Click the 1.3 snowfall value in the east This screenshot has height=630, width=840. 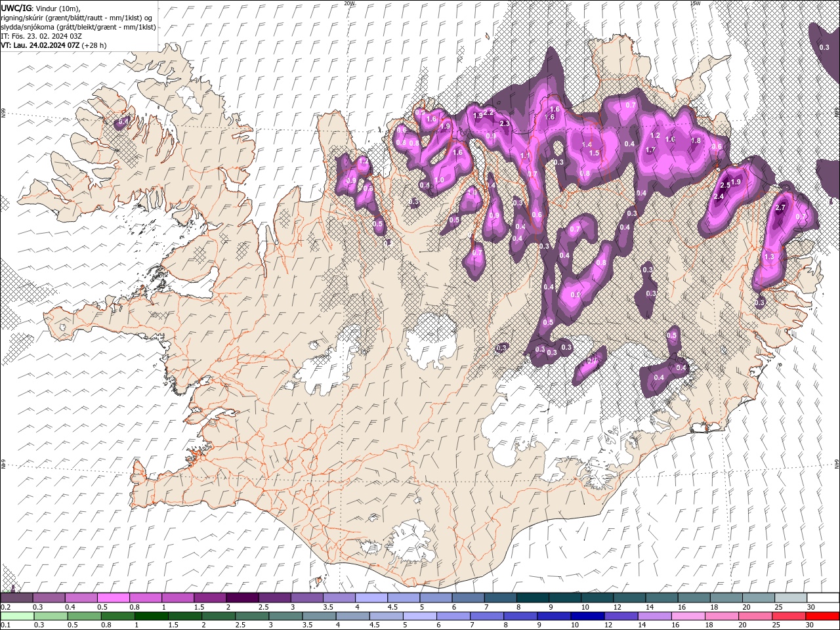pyautogui.click(x=770, y=257)
